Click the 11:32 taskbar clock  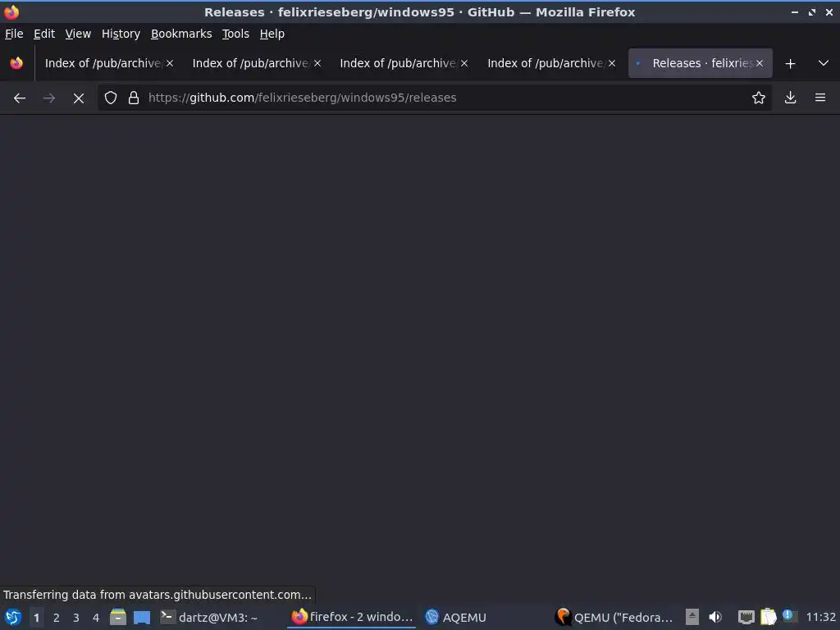point(820,617)
